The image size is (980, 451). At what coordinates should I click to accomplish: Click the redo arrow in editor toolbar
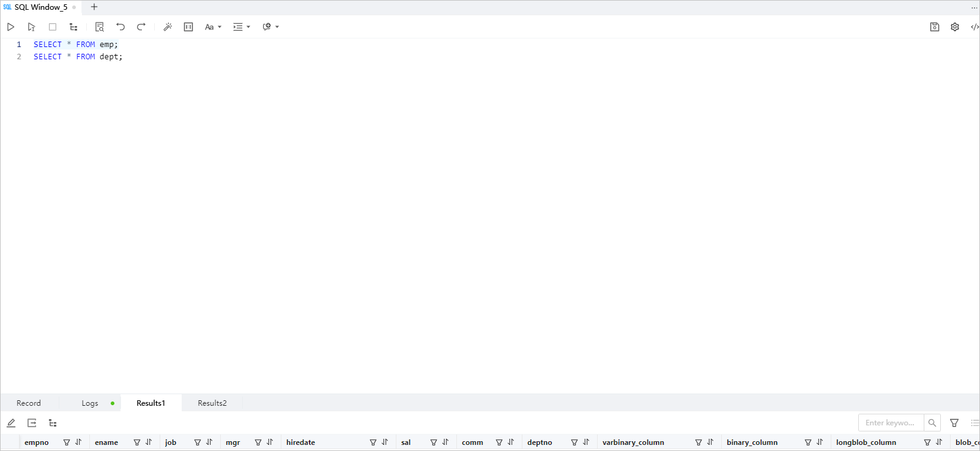(x=141, y=27)
